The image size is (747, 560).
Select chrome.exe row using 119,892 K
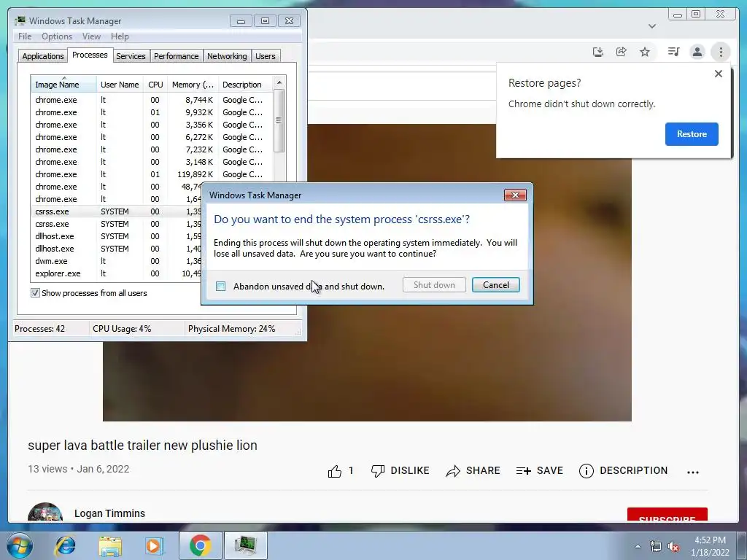[152, 174]
